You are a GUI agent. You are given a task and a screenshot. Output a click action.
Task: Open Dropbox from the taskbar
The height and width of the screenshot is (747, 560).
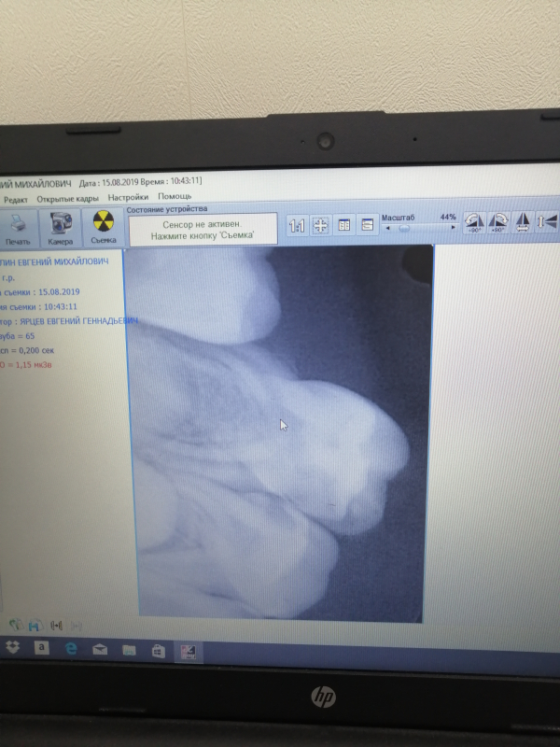13,648
